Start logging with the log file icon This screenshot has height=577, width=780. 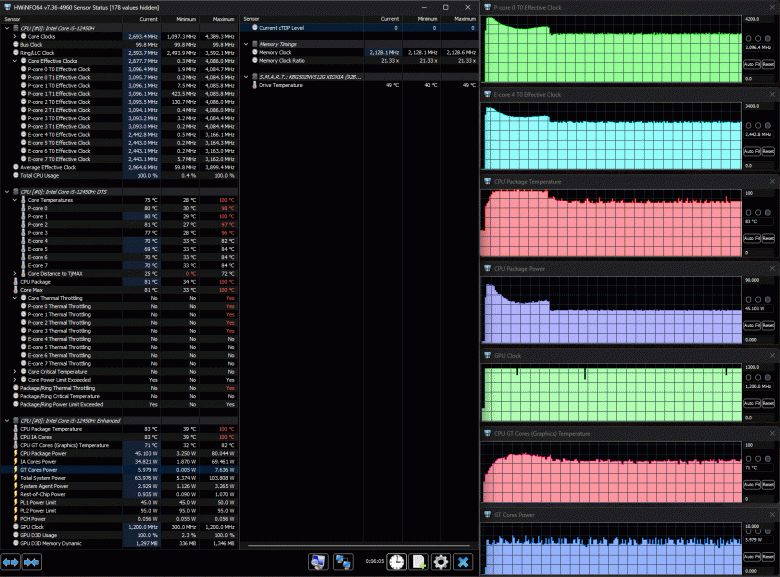(419, 562)
